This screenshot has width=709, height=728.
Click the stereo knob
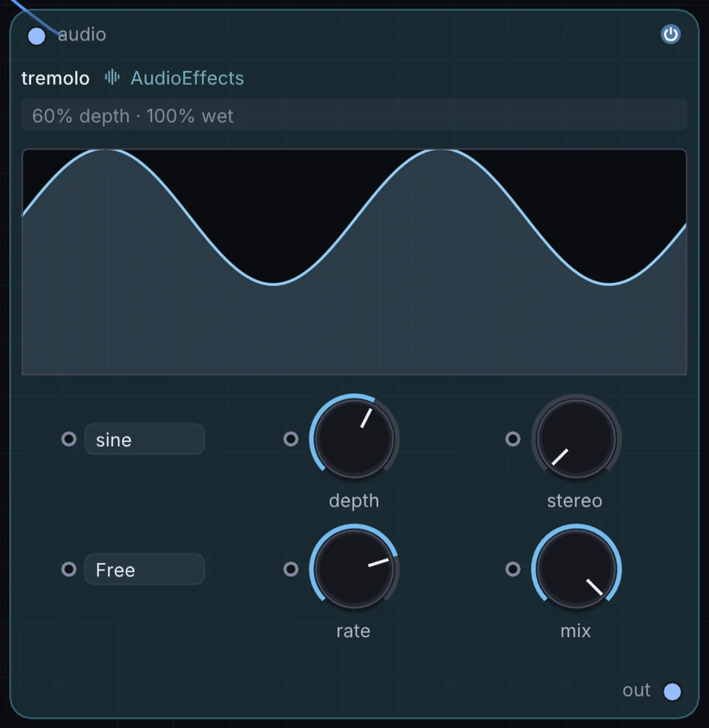click(x=576, y=439)
